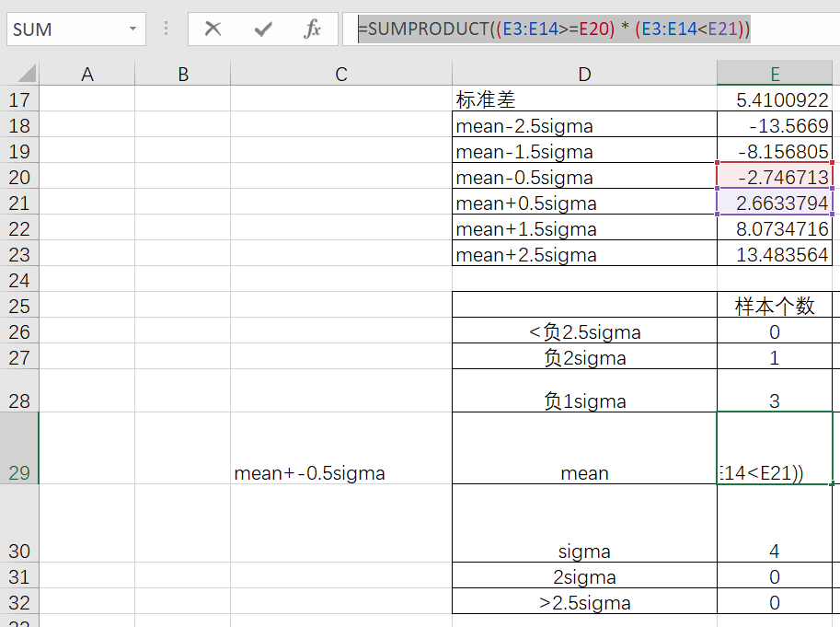Select column E header
The height and width of the screenshot is (627, 840).
[x=775, y=74]
